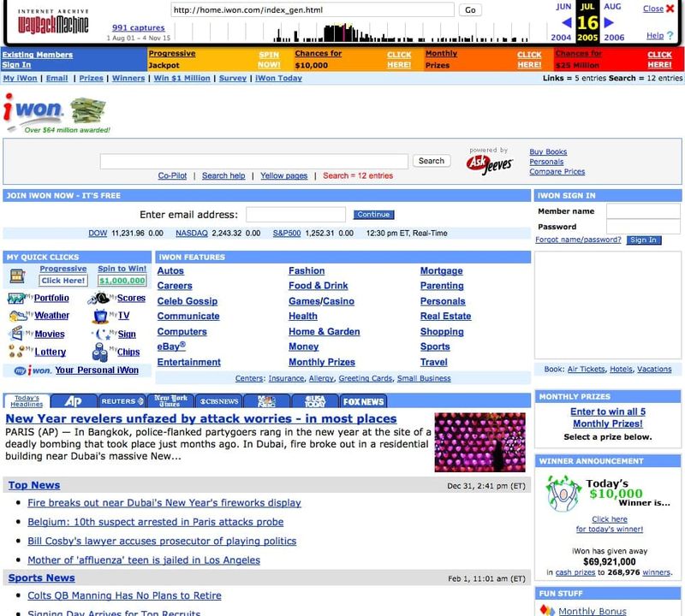Click the Wayback Machine logo
Viewport: 685px width, 616px height.
[x=53, y=21]
